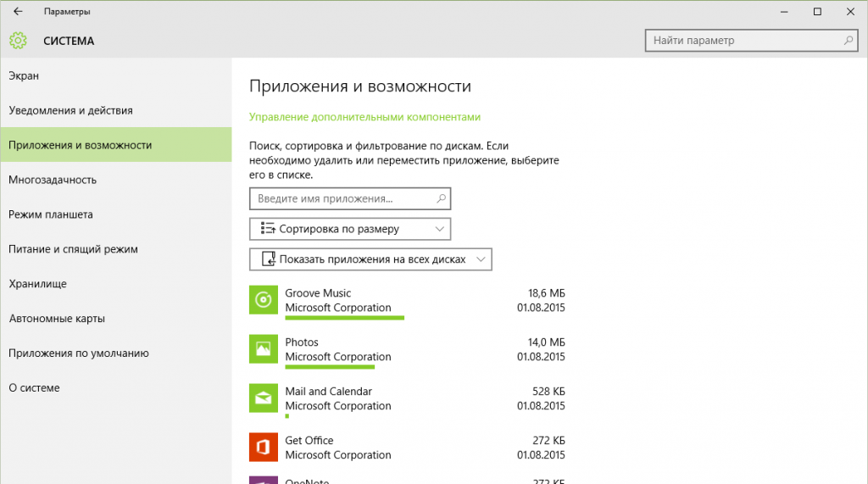Open the Сортировка по размеру dropdown
868x484 pixels.
coord(350,229)
